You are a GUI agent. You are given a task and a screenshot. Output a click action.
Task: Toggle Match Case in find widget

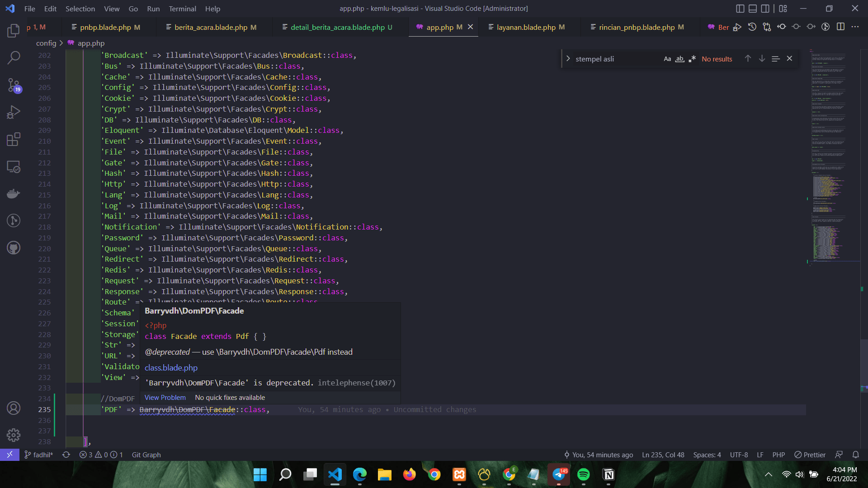tap(667, 59)
